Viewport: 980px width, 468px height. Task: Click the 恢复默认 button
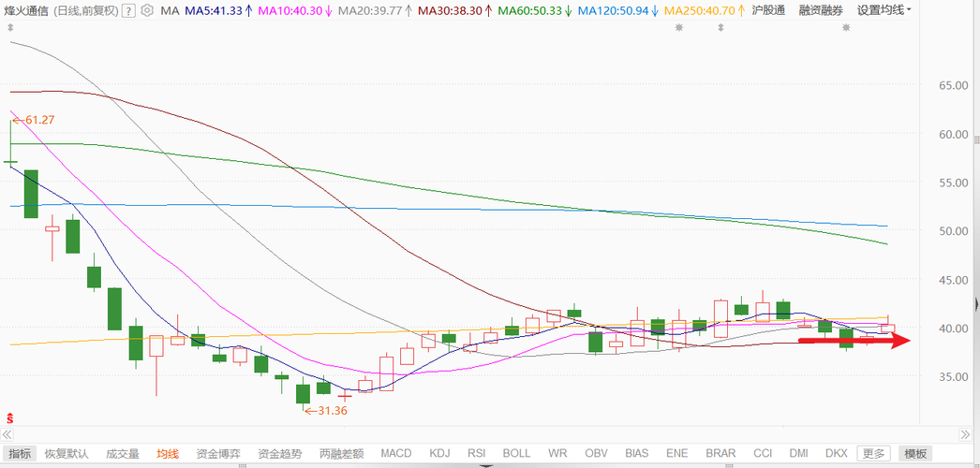pyautogui.click(x=67, y=454)
